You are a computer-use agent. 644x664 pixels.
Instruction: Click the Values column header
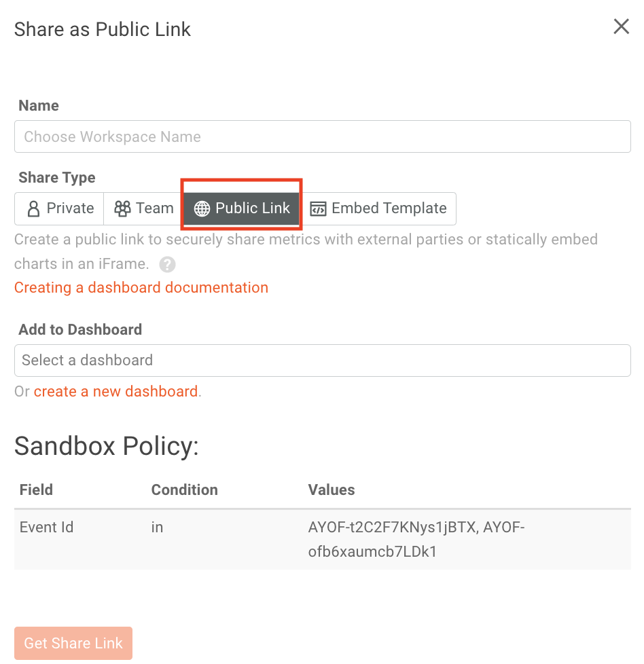tap(332, 490)
